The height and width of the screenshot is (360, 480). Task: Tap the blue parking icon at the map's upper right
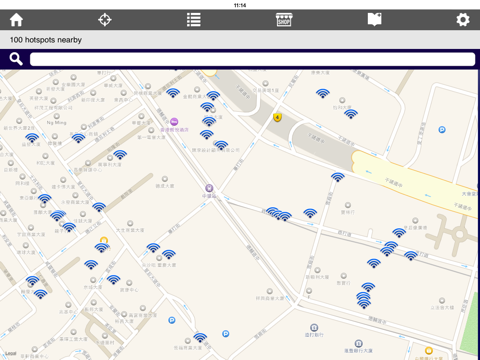point(442,130)
